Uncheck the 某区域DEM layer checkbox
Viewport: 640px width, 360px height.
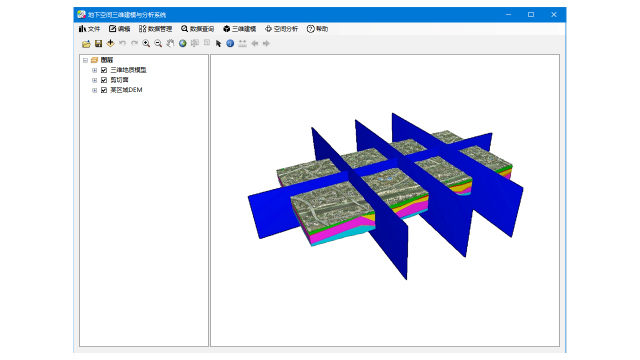coord(104,90)
